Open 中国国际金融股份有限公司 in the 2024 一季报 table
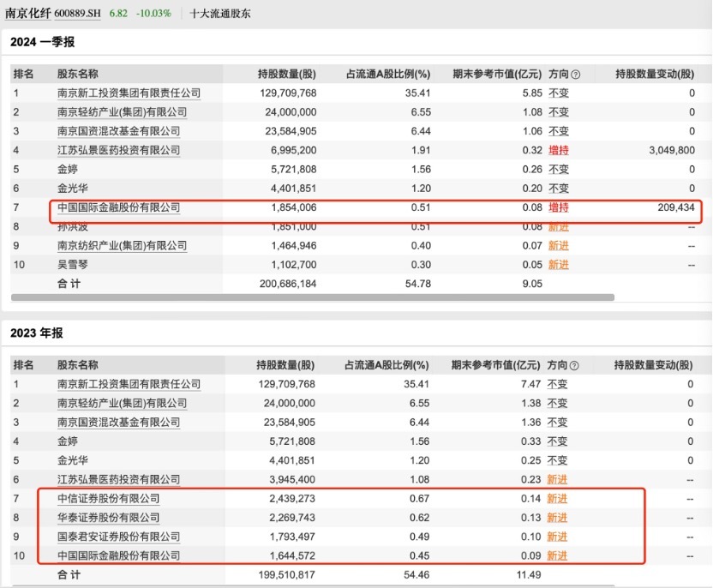This screenshot has width=713, height=588. click(118, 207)
